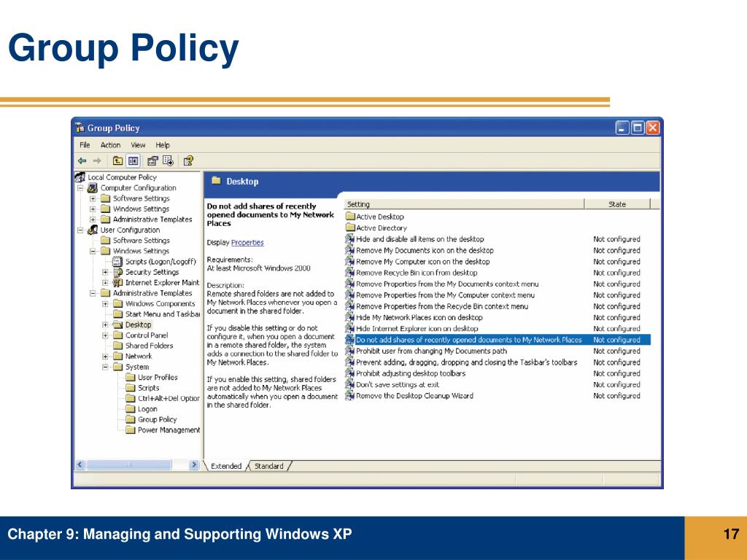
Task: Sort by the State column header
Action: (x=617, y=204)
